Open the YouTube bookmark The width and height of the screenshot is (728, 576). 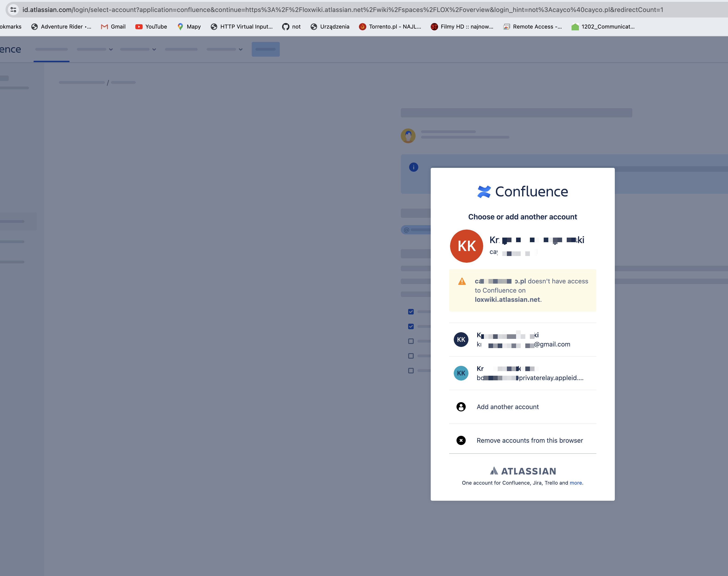point(151,27)
